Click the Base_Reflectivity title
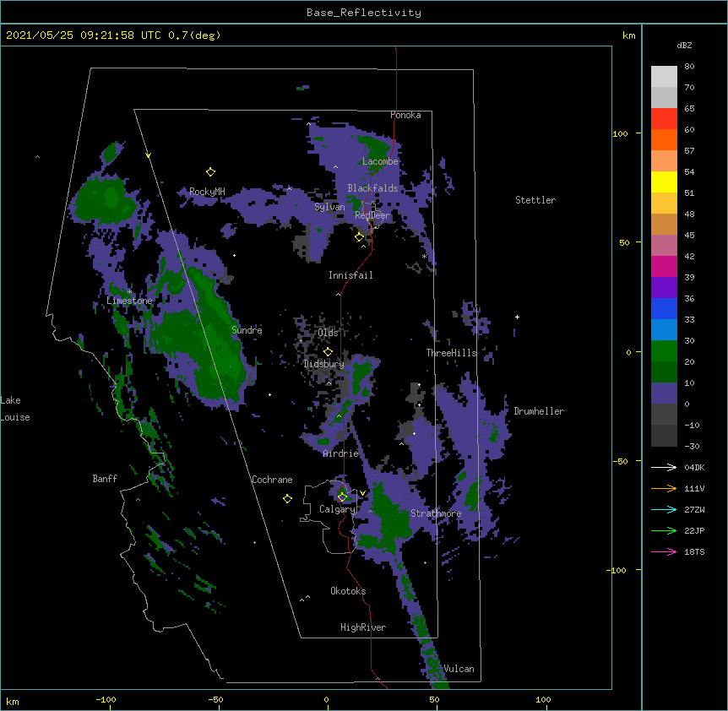 [364, 13]
